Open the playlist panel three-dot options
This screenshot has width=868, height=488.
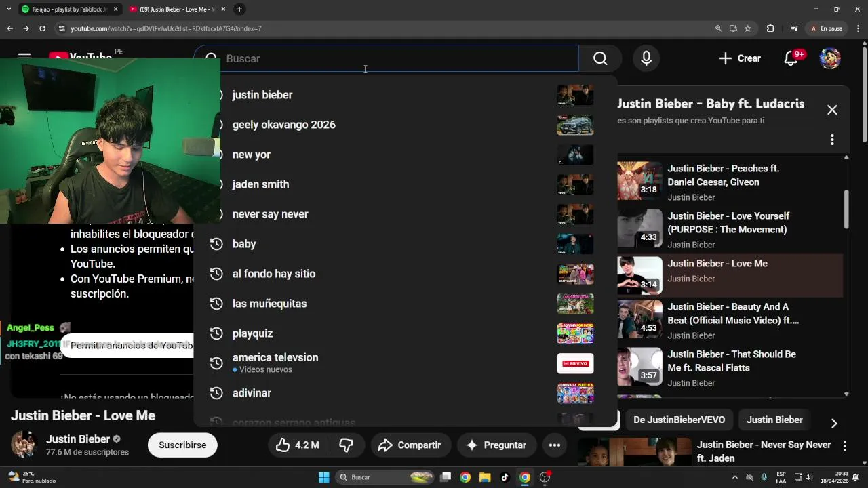[x=832, y=140]
